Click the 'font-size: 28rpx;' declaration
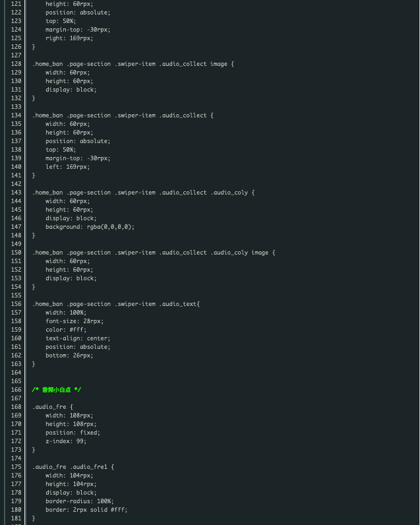This screenshot has width=420, height=525. 75,321
